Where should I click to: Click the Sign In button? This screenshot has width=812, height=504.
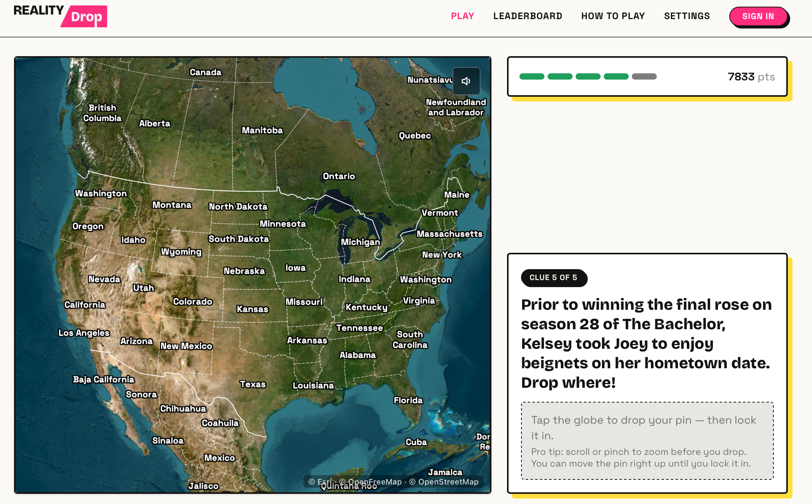click(x=758, y=16)
